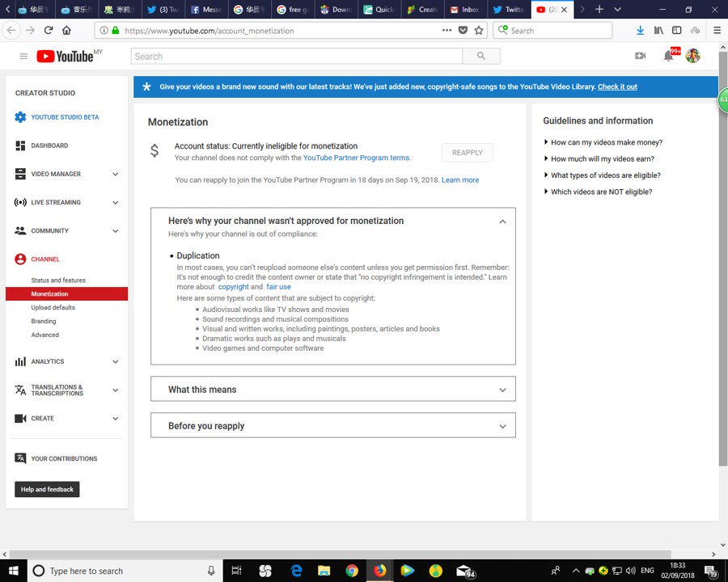Save the page to Pocket
Screen dimensions: 728x582
(463, 30)
